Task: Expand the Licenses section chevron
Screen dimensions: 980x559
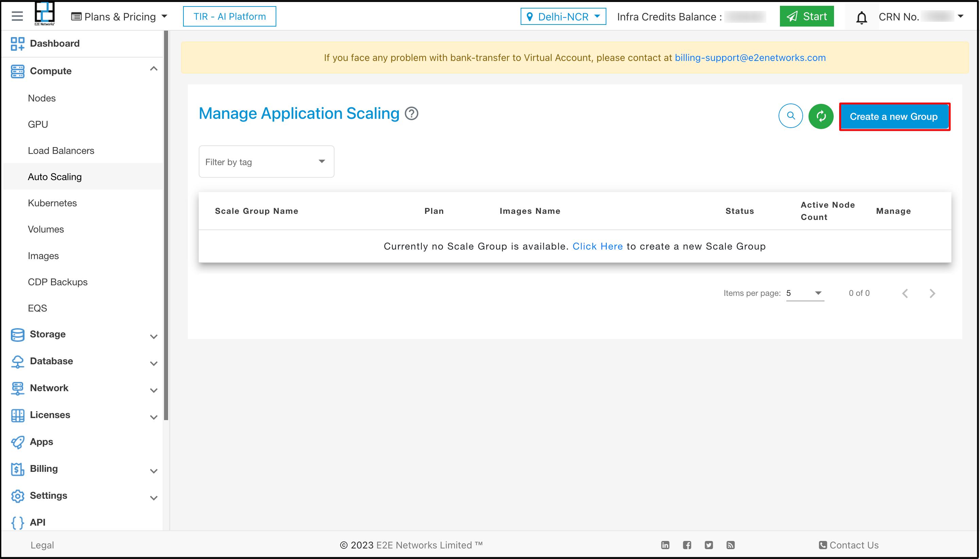Action: (153, 418)
